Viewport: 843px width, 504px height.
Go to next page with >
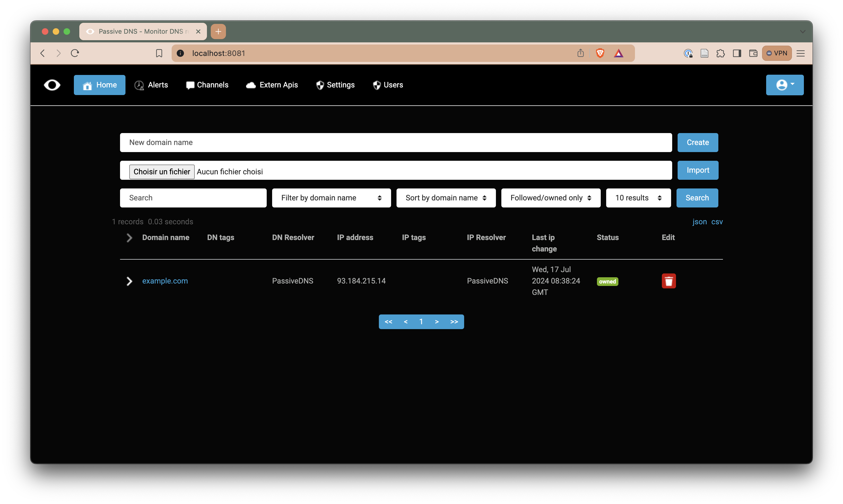click(436, 322)
